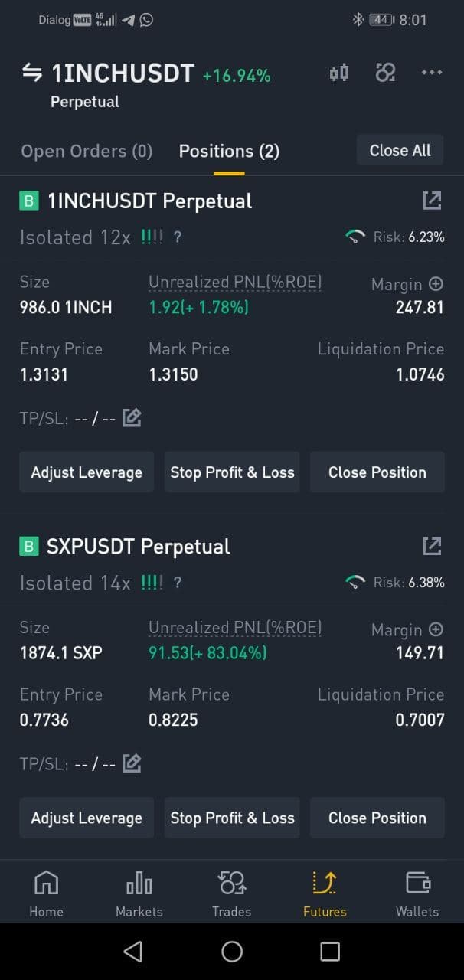The image size is (464, 980).
Task: Tap the question mark beside Isolated 12x
Action: (x=178, y=237)
